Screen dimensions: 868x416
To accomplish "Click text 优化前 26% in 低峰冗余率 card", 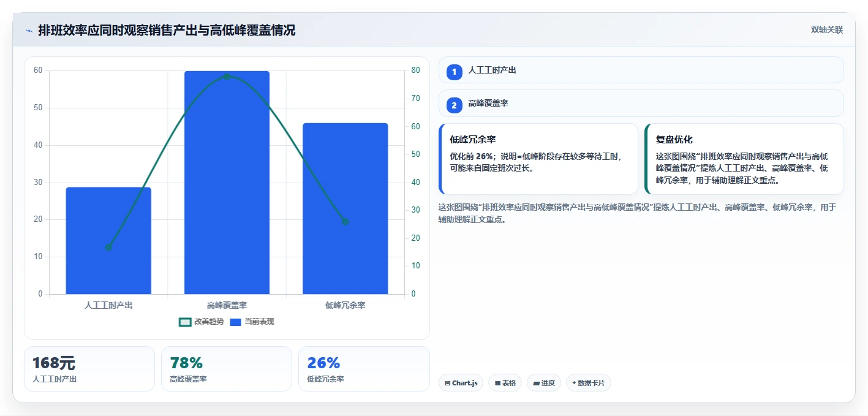I will point(472,156).
